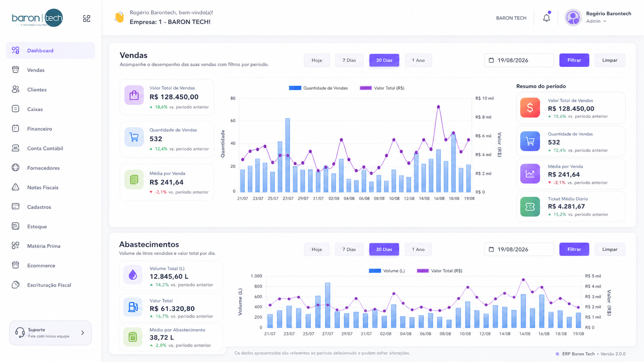This screenshot has width=644, height=362.
Task: Toggle the sidebar grid layout icon
Action: 87,18
